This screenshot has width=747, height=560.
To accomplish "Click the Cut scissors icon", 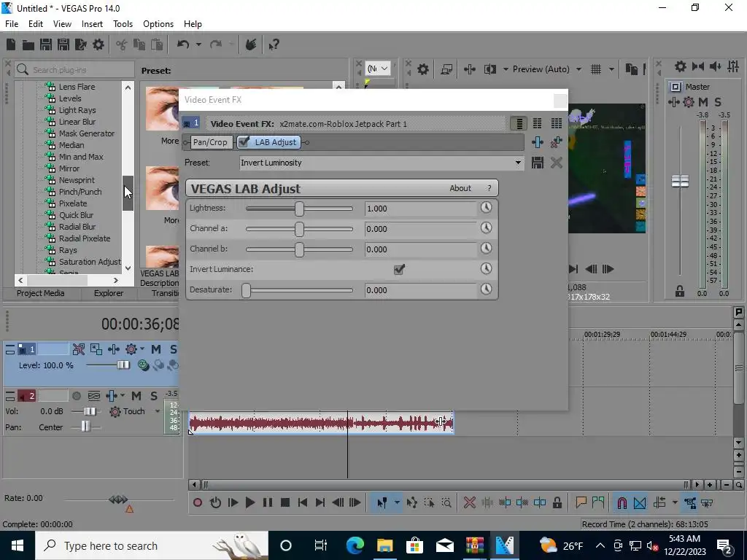I will [122, 44].
